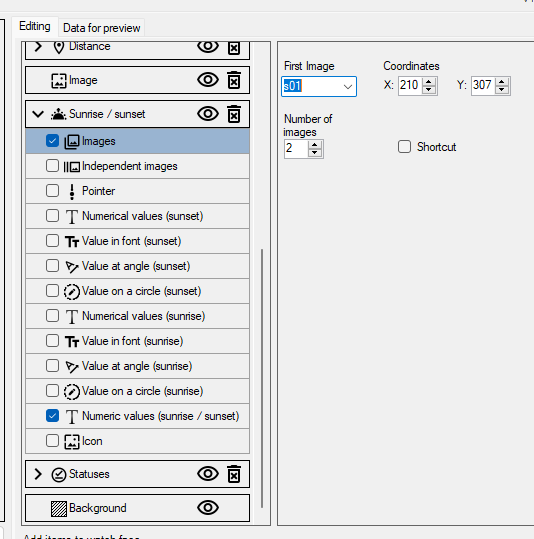Hide the Background using its eye icon
Viewport: 534px width, 539px height.
(x=208, y=508)
